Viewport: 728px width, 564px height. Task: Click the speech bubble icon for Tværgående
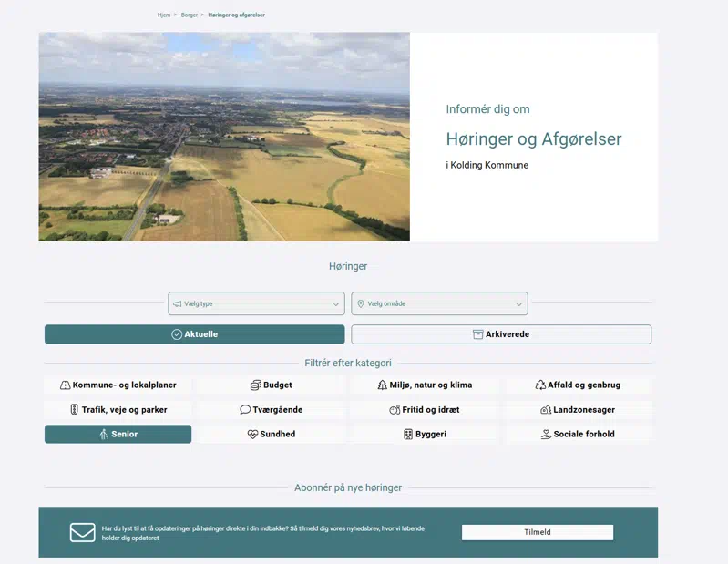pos(245,410)
